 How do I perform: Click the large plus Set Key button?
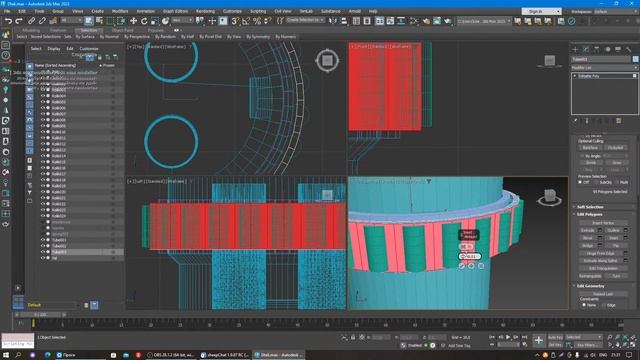[538, 340]
